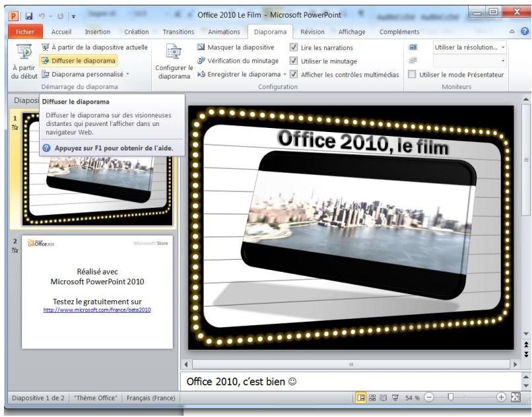Go to the Transitions tab
This screenshot has width=532, height=417.
(x=178, y=32)
